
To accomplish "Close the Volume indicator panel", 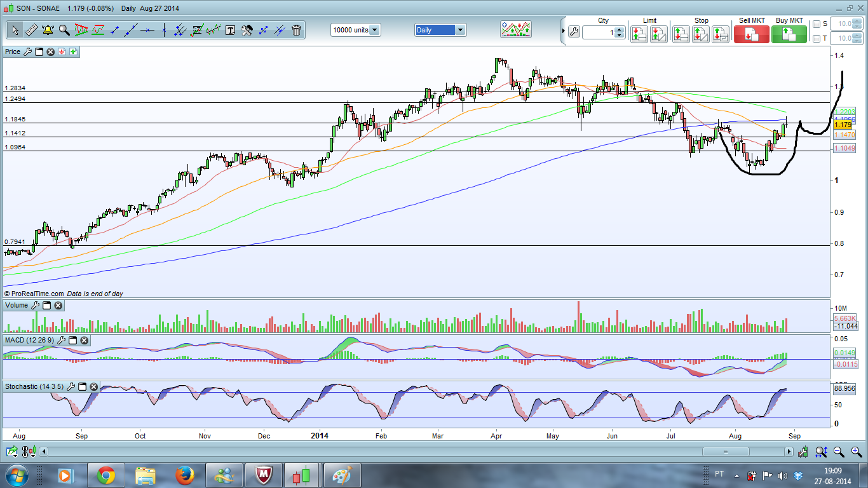I will (x=58, y=306).
